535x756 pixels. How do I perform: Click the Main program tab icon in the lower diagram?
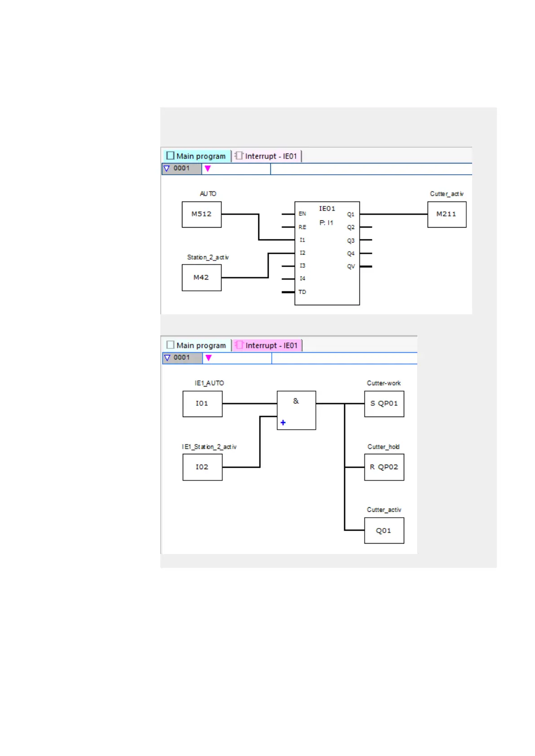click(170, 345)
